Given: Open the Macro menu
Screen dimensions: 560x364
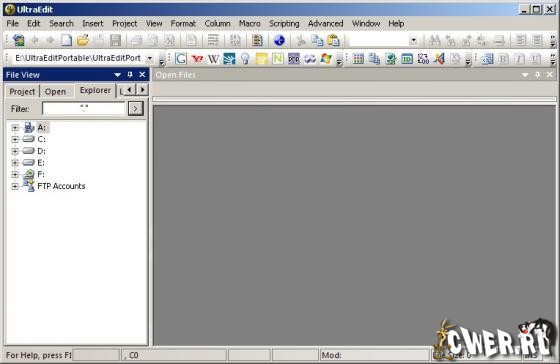Looking at the screenshot, I should [250, 24].
